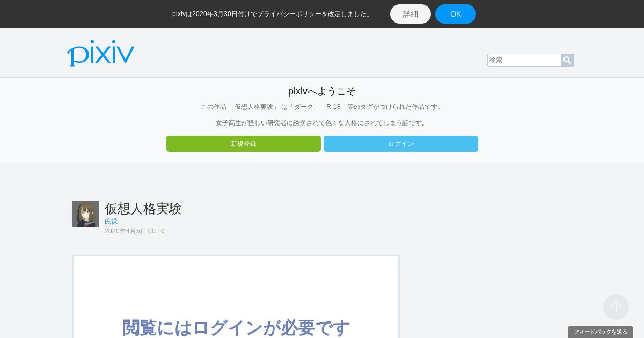Open the author link 氏裸

click(111, 222)
